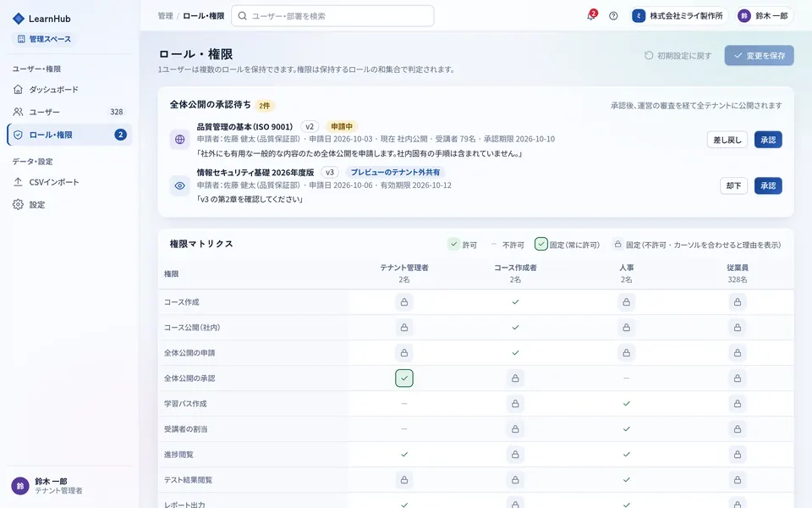Click the テナント管理者 column header
The width and height of the screenshot is (812, 508).
click(x=404, y=273)
